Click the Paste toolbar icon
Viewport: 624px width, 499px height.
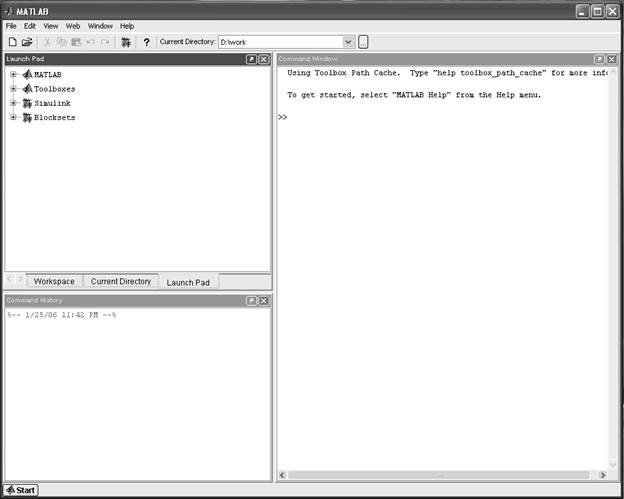pyautogui.click(x=76, y=42)
